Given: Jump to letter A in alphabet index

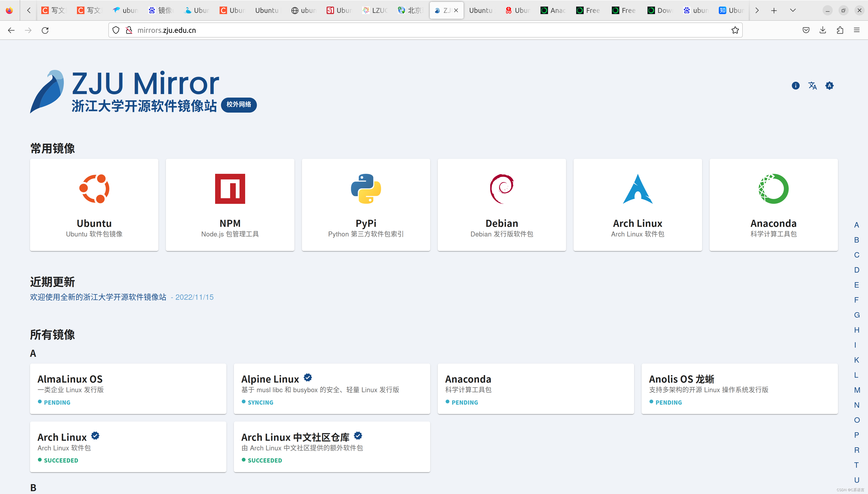Looking at the screenshot, I should tap(857, 225).
